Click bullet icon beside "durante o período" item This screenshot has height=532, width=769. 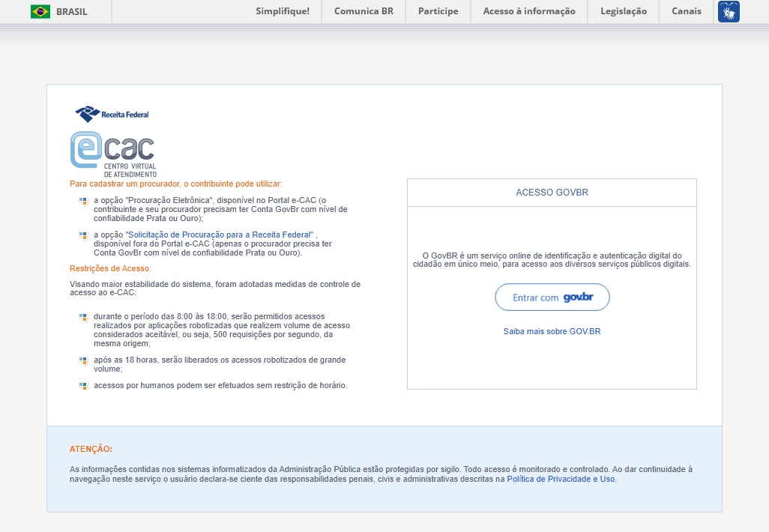click(83, 317)
